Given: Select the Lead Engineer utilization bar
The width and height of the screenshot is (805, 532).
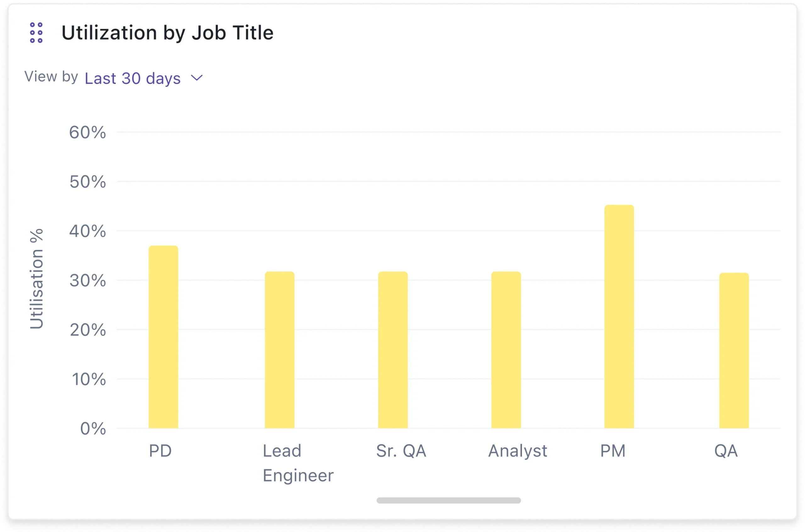Looking at the screenshot, I should tap(280, 350).
